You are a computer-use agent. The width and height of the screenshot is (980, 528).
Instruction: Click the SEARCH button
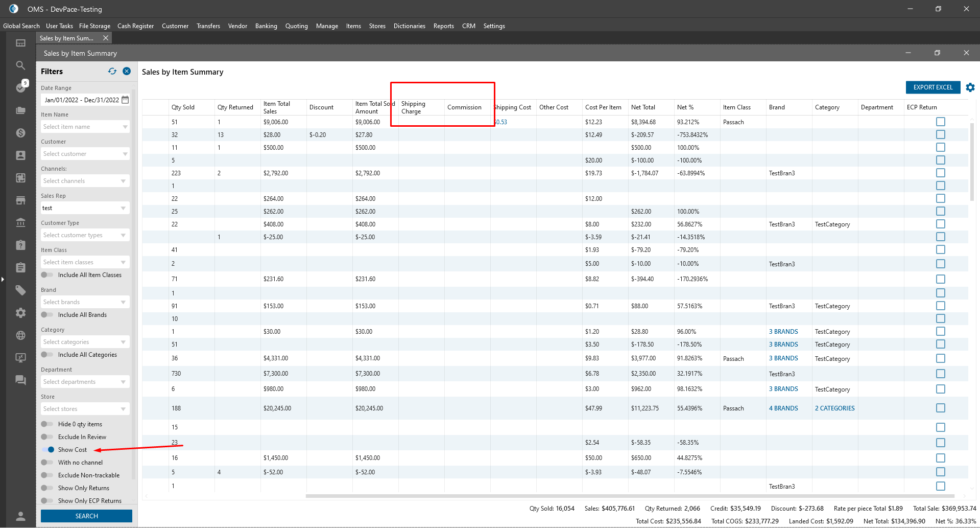tap(86, 516)
